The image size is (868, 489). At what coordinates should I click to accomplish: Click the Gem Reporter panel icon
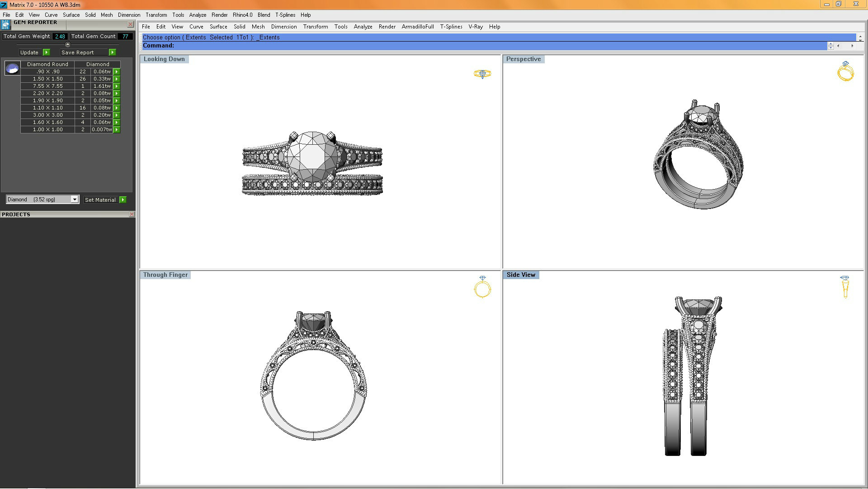point(5,24)
